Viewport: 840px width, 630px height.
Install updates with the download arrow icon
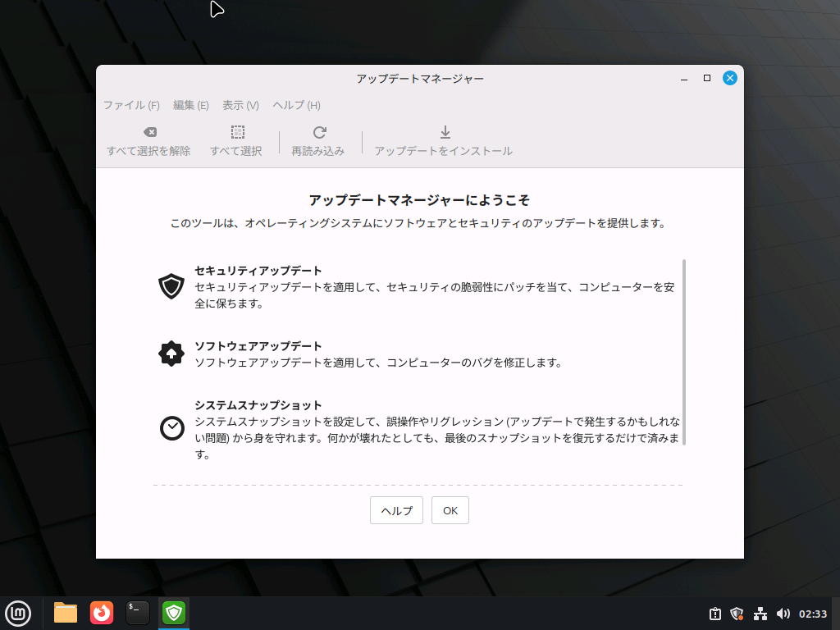point(444,139)
